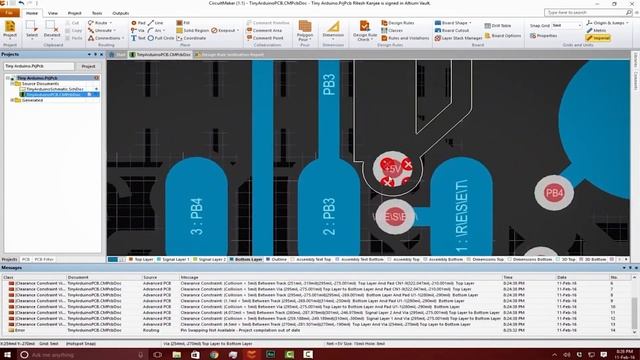Switch to the Outputs ribbon tab

click(120, 13)
